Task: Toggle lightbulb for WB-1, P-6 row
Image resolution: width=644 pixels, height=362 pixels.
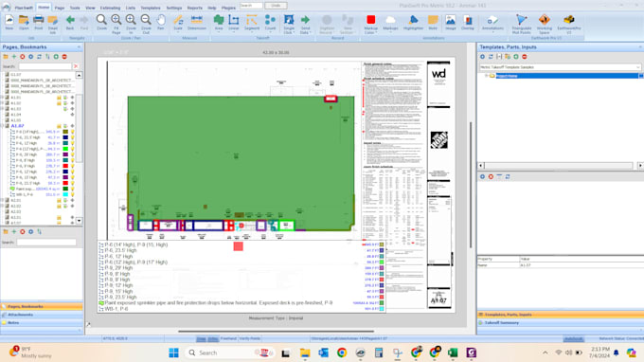Action: click(73, 194)
